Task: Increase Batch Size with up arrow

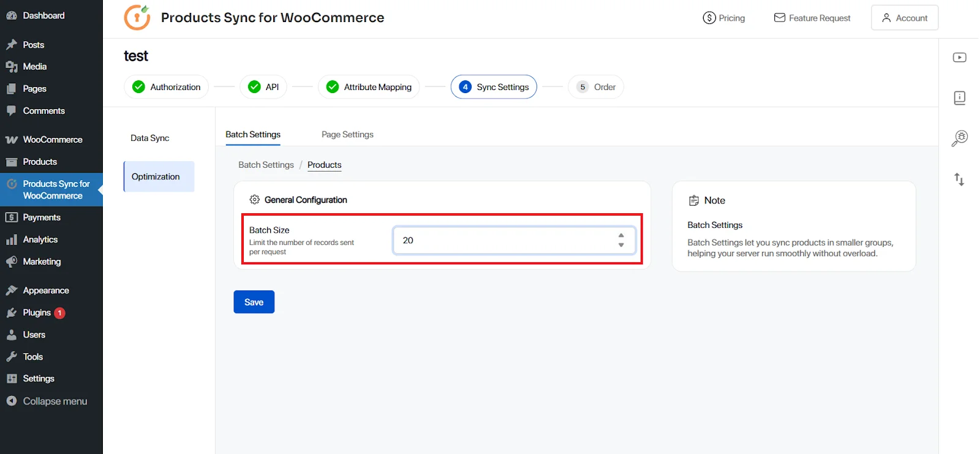Action: click(x=621, y=235)
